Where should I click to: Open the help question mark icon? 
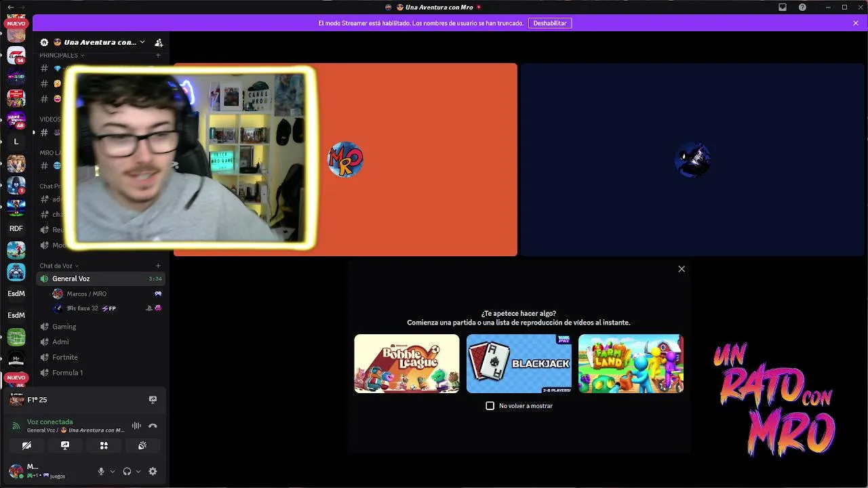(803, 7)
